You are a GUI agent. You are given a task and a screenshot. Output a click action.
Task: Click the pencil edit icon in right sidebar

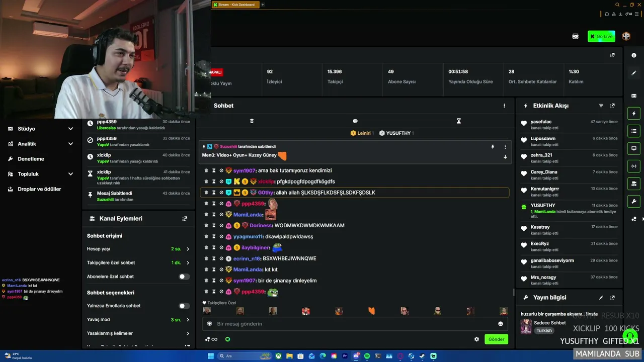click(634, 73)
